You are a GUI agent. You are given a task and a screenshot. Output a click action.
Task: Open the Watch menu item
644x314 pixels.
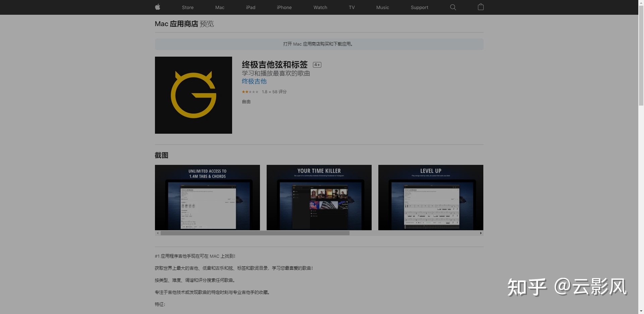[320, 7]
